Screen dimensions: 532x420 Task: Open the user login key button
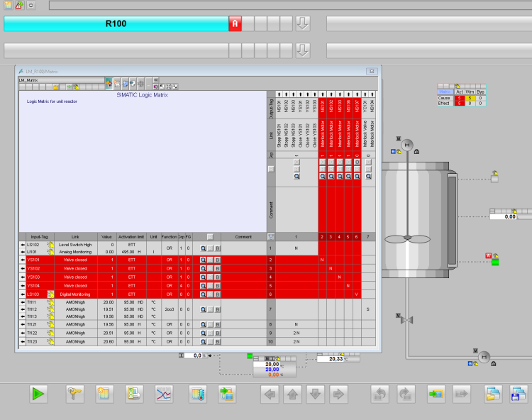coord(74,394)
